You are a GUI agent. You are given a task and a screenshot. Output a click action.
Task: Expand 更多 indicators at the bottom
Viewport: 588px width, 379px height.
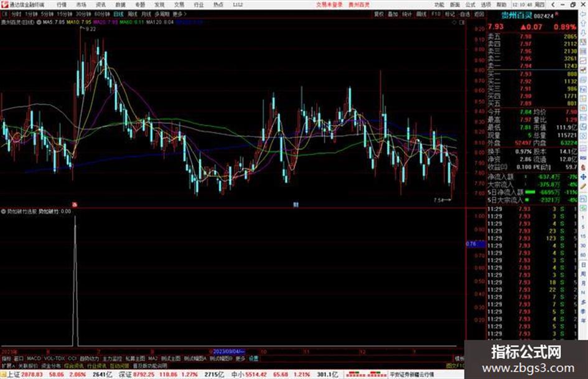240,358
